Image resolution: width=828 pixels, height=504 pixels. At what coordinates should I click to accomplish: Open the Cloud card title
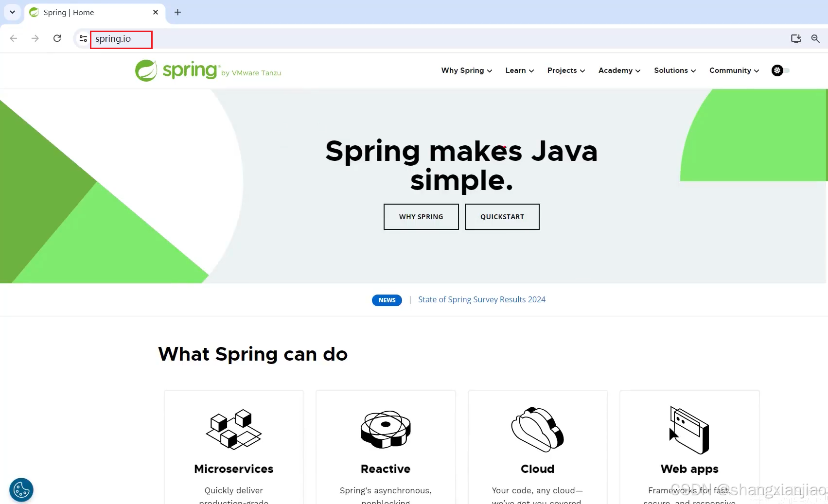pos(537,469)
